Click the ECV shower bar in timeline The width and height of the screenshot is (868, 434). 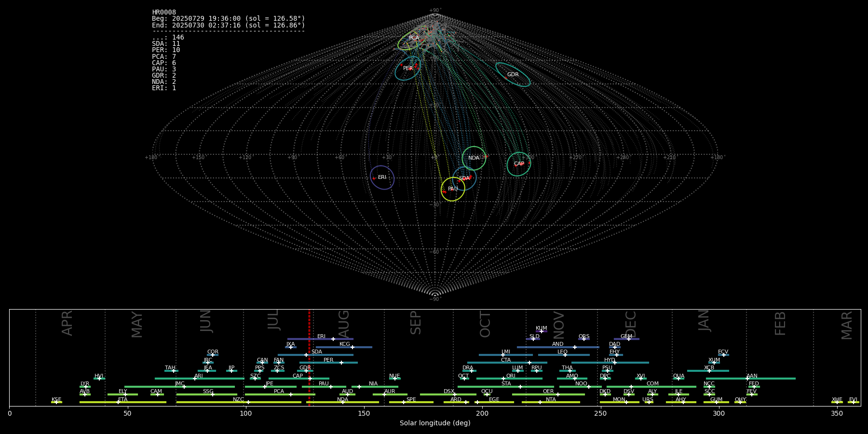723,355
